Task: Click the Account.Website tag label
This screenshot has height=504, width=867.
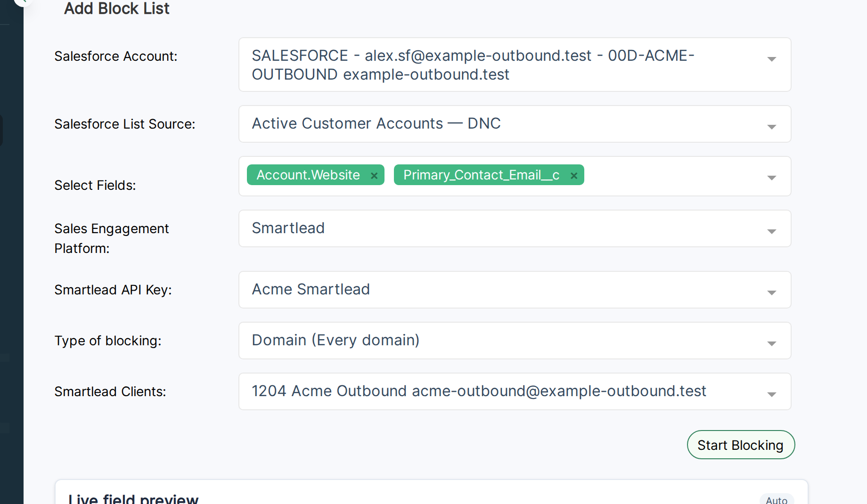Action: click(x=308, y=175)
